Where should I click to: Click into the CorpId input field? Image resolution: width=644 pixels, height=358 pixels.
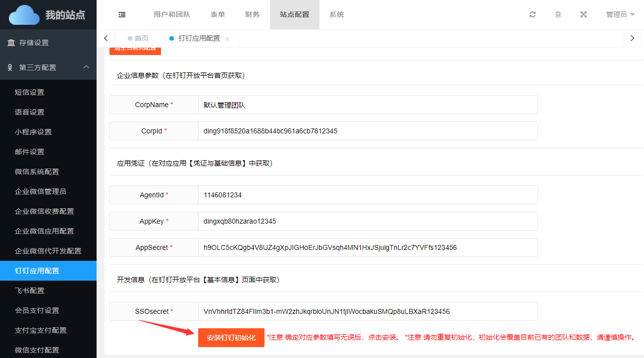pos(367,131)
